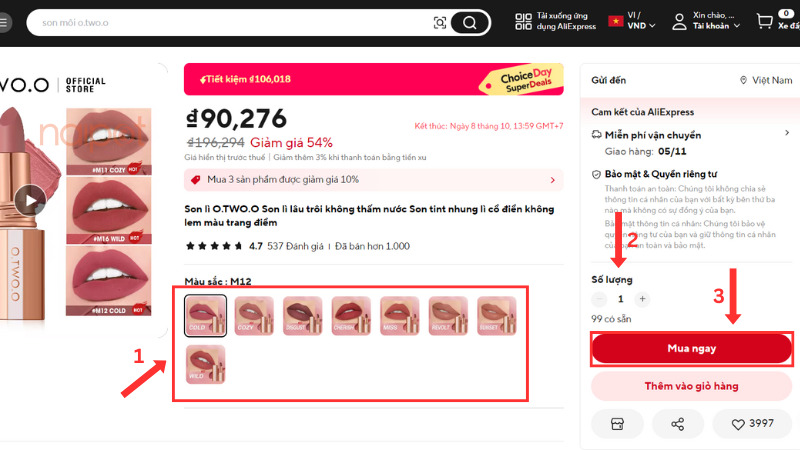The width and height of the screenshot is (800, 450).
Task: Expand the Mua 3 sản phẩm discount banner
Action: click(x=373, y=180)
